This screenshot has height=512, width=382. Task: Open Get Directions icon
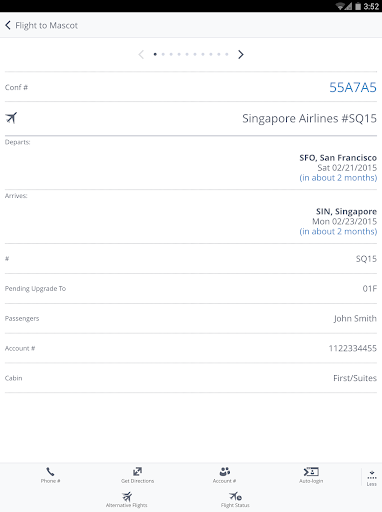coord(137,471)
